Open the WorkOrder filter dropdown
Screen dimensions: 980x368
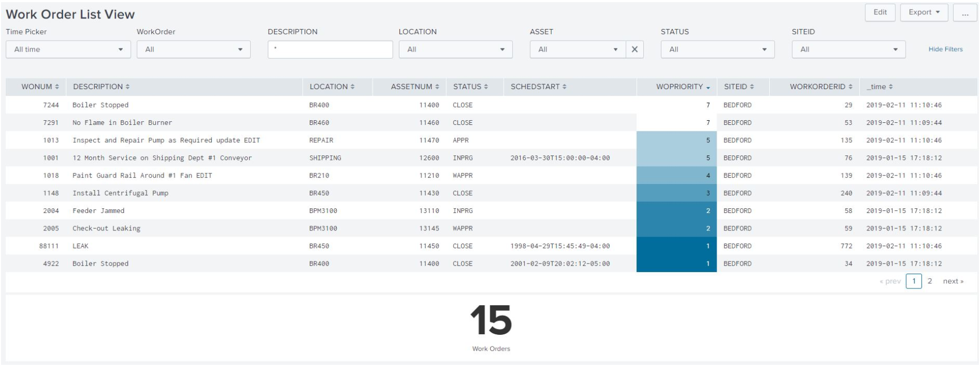coord(193,49)
